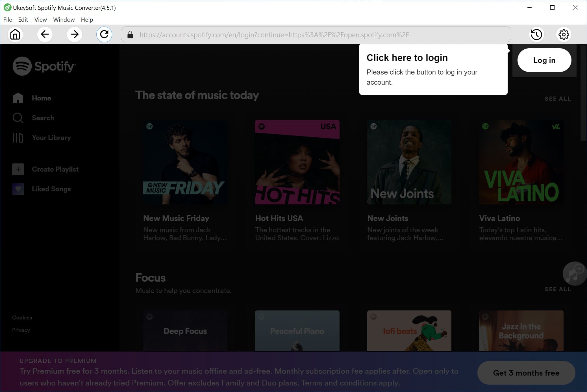Click the File menu item
This screenshot has height=392, width=587.
coord(7,19)
